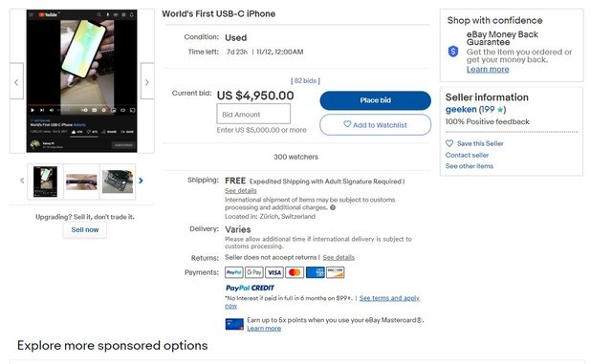Viewport: 612px width, 364px height.
Task: Click the Place bid button
Action: [375, 100]
